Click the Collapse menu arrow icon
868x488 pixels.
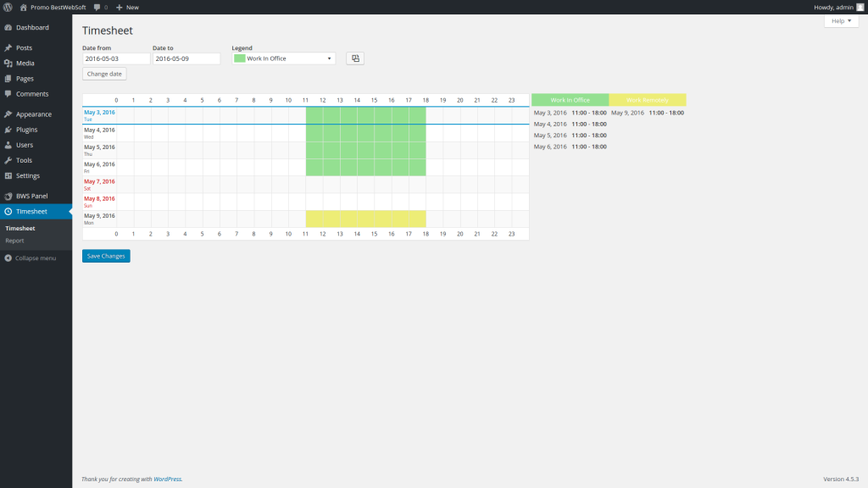pyautogui.click(x=8, y=258)
